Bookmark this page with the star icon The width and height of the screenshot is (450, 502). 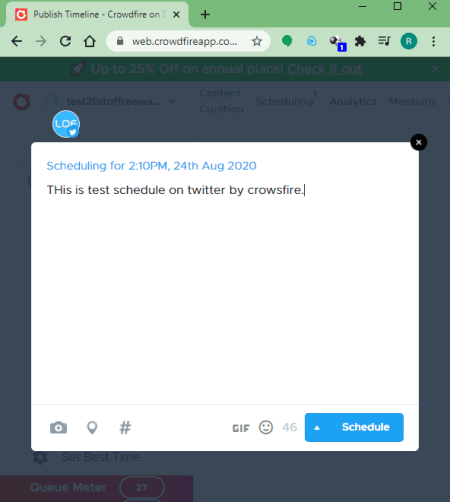(257, 41)
